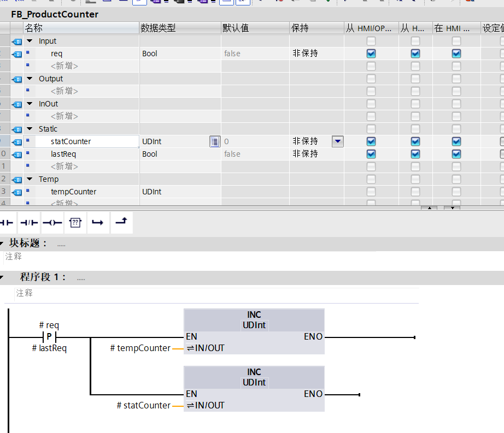Collapse the Input section
This screenshot has width=504, height=433.
(30, 41)
